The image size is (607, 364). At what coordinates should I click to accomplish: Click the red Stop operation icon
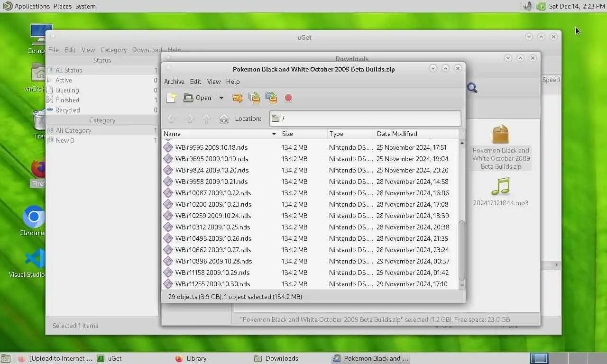coord(288,98)
